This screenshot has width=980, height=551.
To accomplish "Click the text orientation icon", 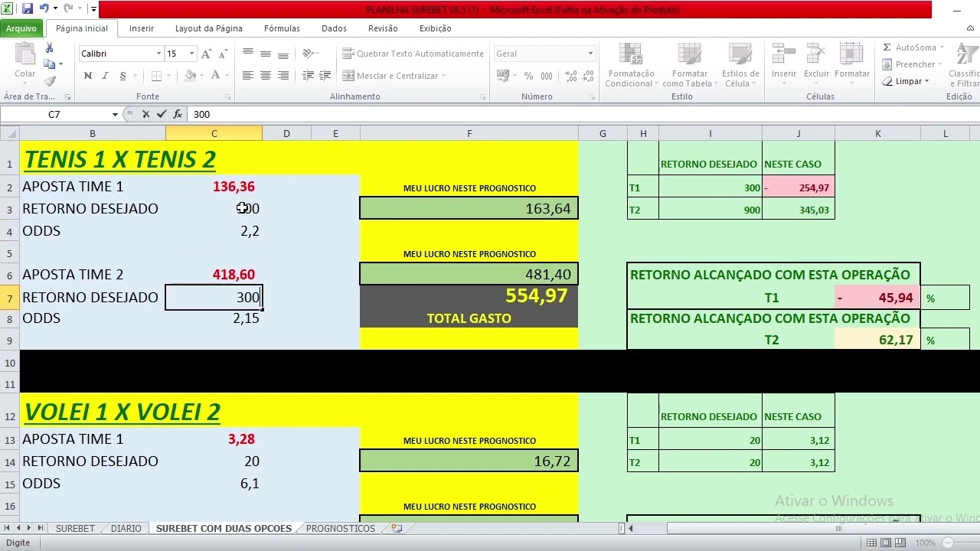I will 308,54.
